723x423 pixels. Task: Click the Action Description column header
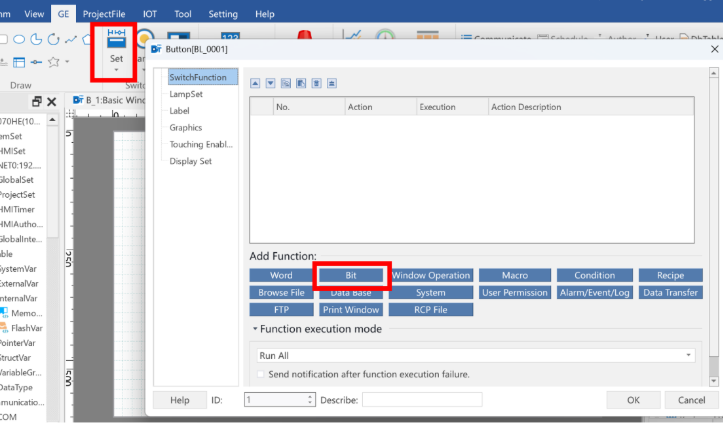click(591, 107)
